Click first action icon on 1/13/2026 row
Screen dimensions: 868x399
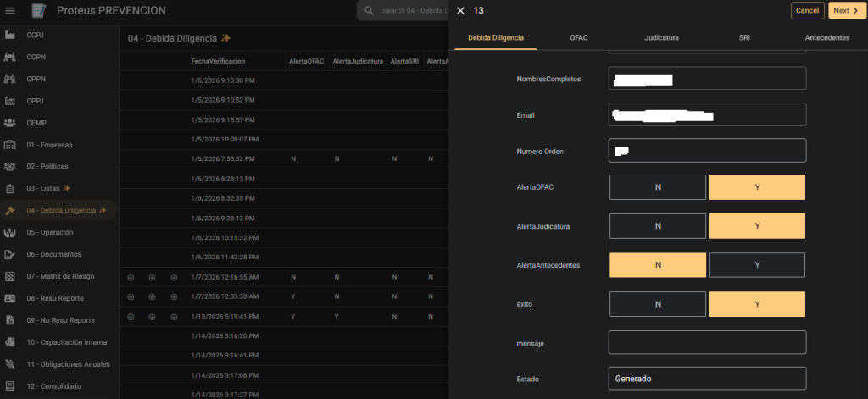[x=131, y=316]
